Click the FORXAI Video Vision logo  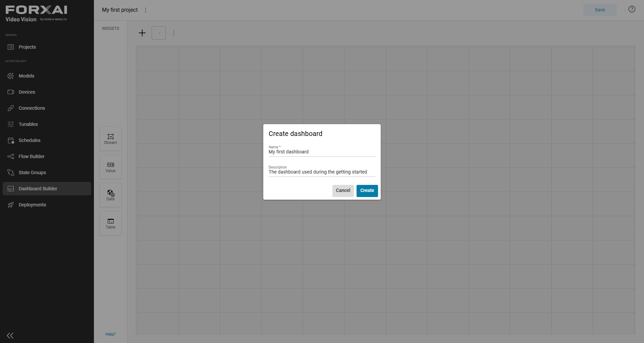pos(36,14)
